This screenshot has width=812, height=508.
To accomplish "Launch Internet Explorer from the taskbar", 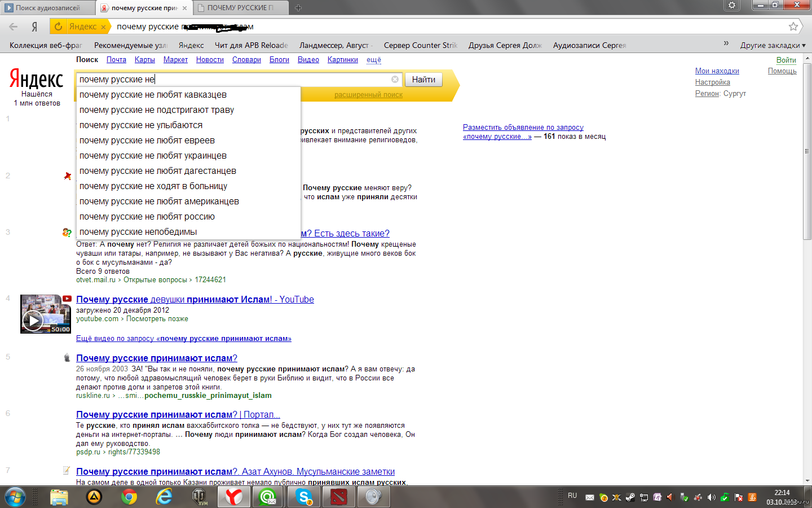I will tap(164, 497).
